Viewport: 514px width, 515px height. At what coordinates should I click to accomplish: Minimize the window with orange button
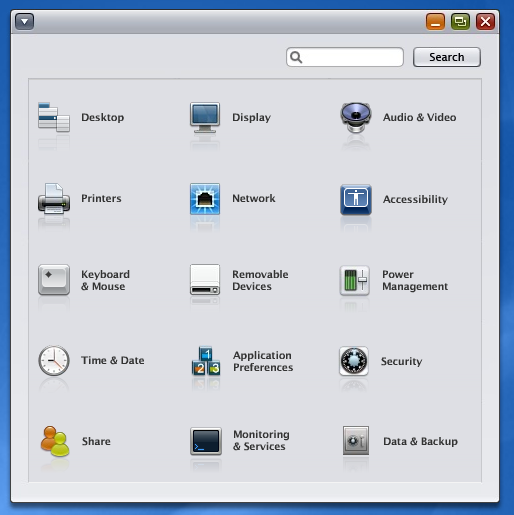click(435, 22)
